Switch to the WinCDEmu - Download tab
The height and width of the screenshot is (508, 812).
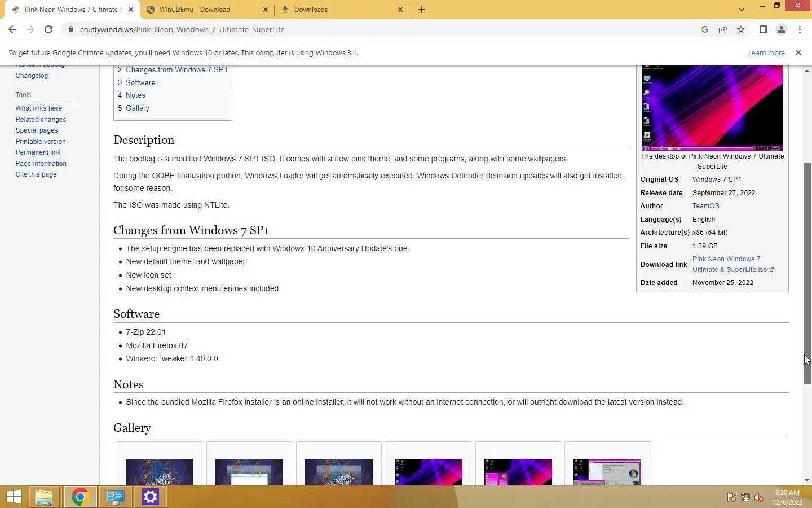click(208, 10)
